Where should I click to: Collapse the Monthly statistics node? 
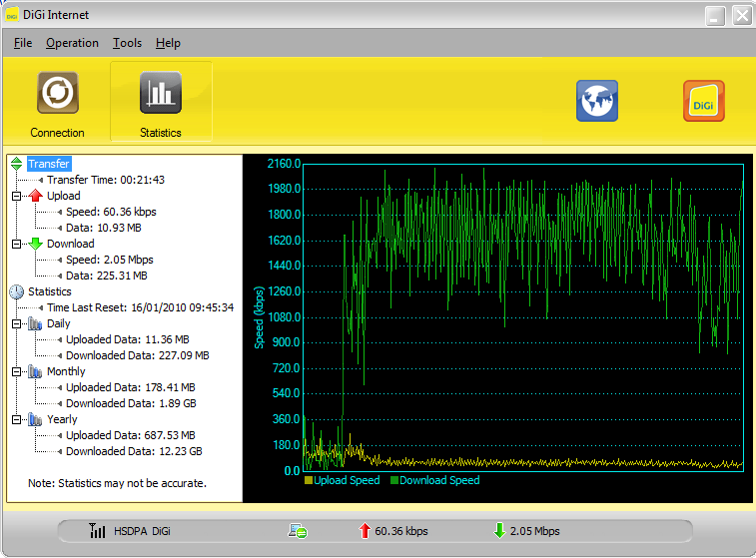[x=16, y=372]
